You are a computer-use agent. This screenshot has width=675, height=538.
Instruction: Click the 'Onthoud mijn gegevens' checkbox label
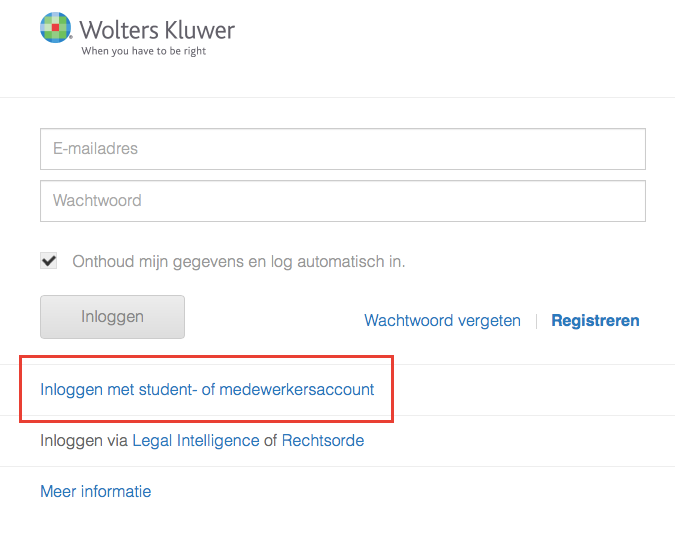click(x=239, y=262)
